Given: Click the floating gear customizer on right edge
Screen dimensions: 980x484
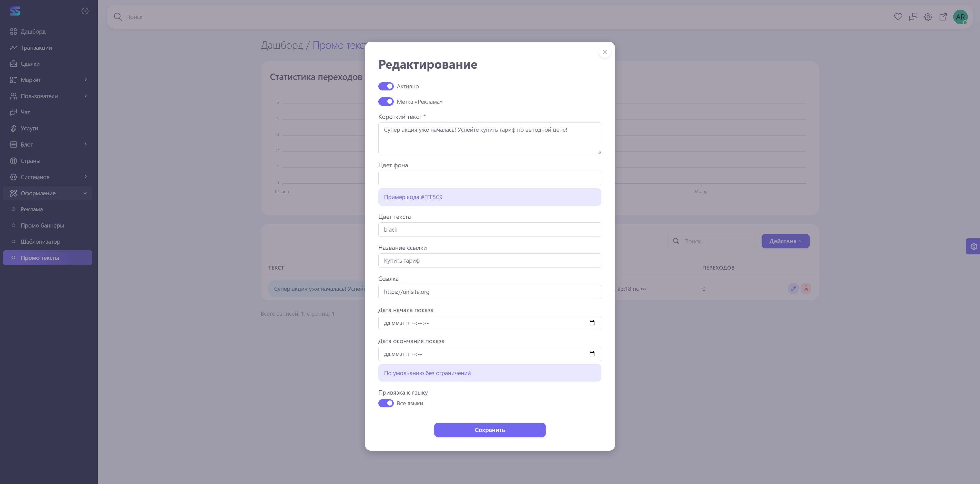Looking at the screenshot, I should 974,246.
